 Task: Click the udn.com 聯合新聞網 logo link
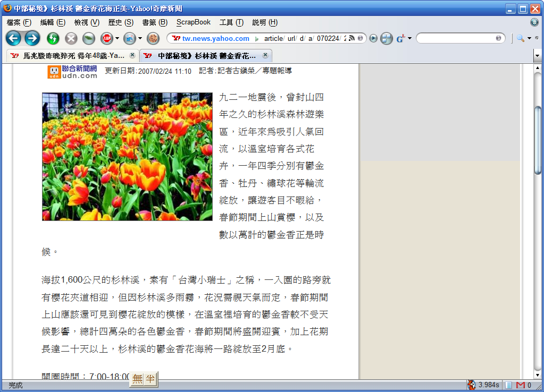pyautogui.click(x=72, y=71)
